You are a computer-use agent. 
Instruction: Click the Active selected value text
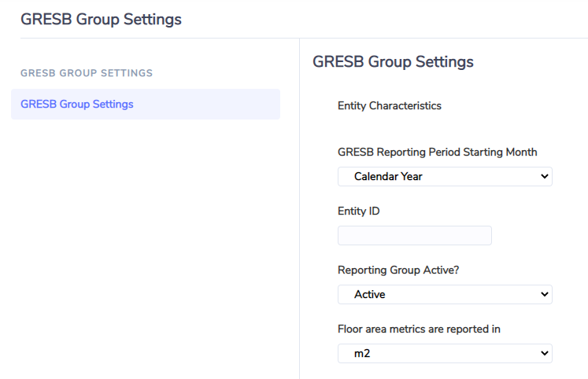coord(370,294)
